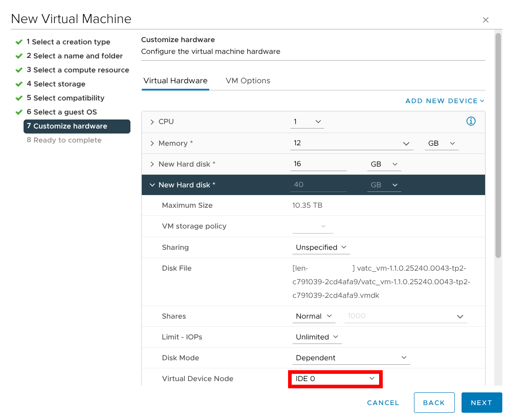This screenshot has width=510, height=420.
Task: Open the Limit - IOPs Unlimited dropdown
Action: coord(317,337)
